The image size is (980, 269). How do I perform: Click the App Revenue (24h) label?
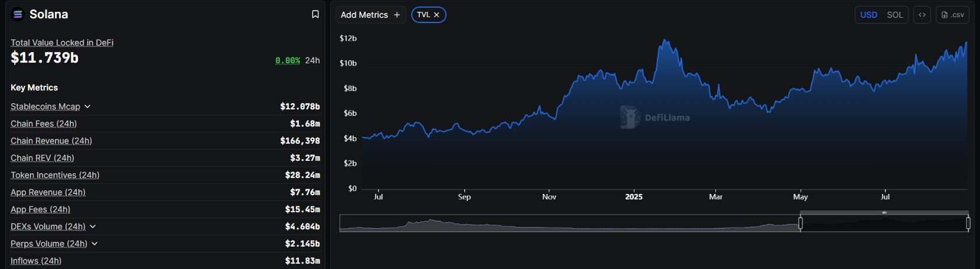tap(48, 192)
